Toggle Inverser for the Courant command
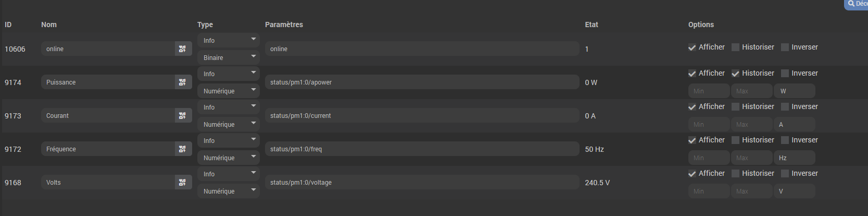Image resolution: width=868 pixels, height=216 pixels. coord(785,107)
